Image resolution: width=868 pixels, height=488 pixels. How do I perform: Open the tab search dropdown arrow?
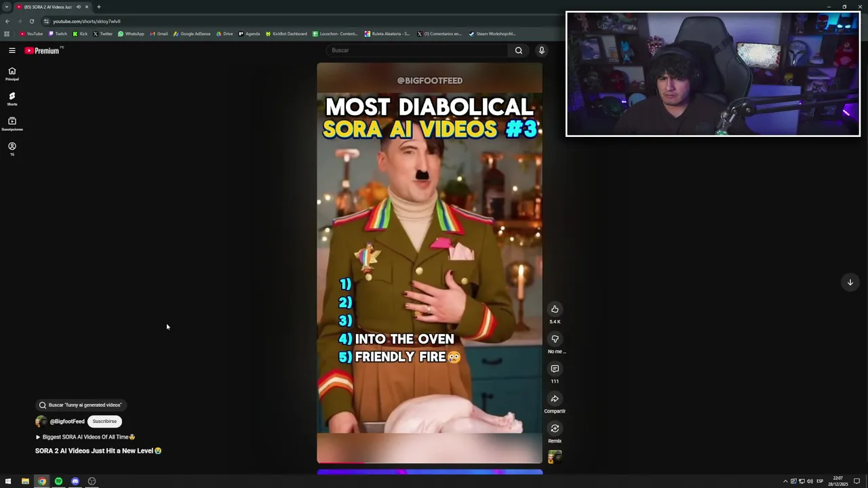coord(7,7)
